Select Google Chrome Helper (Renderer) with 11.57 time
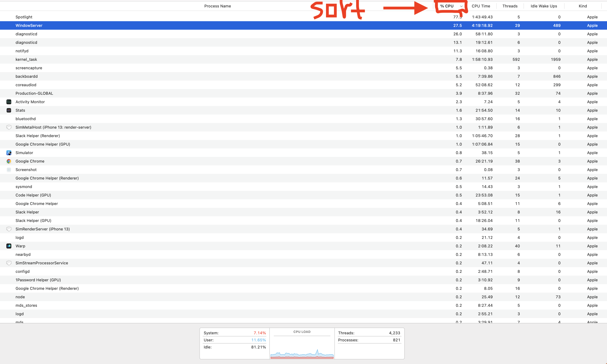 (303, 178)
